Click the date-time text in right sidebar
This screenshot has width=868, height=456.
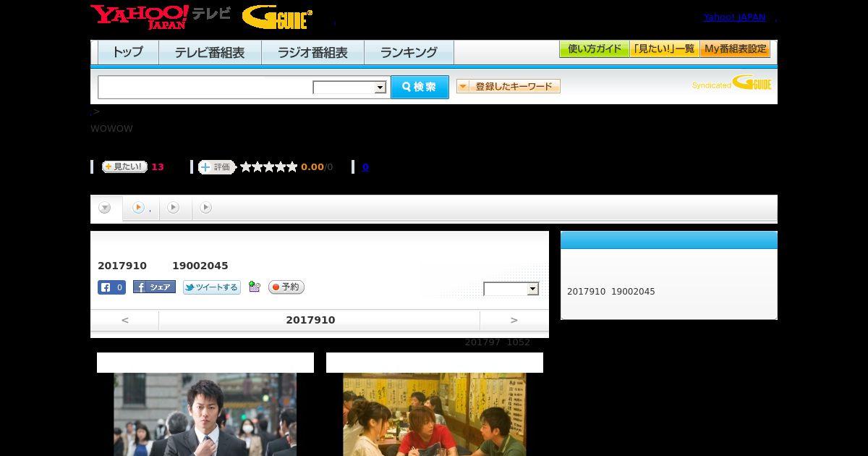[611, 292]
